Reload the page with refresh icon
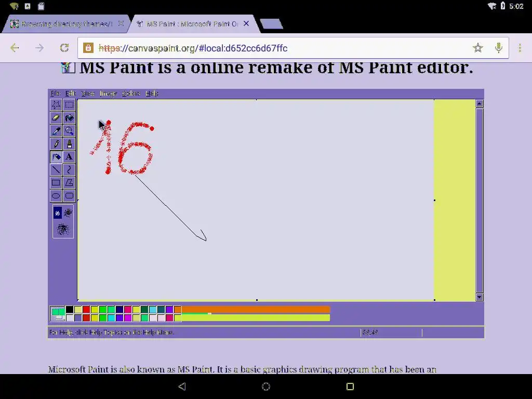This screenshot has width=532, height=399. (64, 48)
